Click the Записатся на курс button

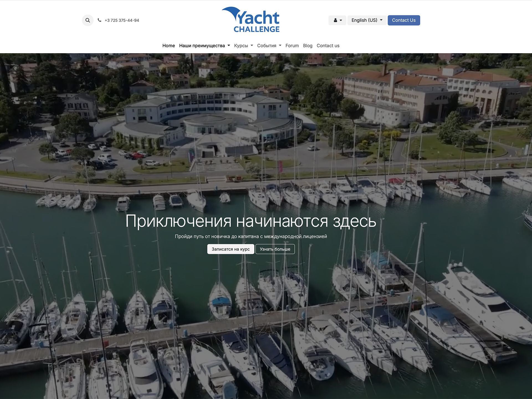231,249
